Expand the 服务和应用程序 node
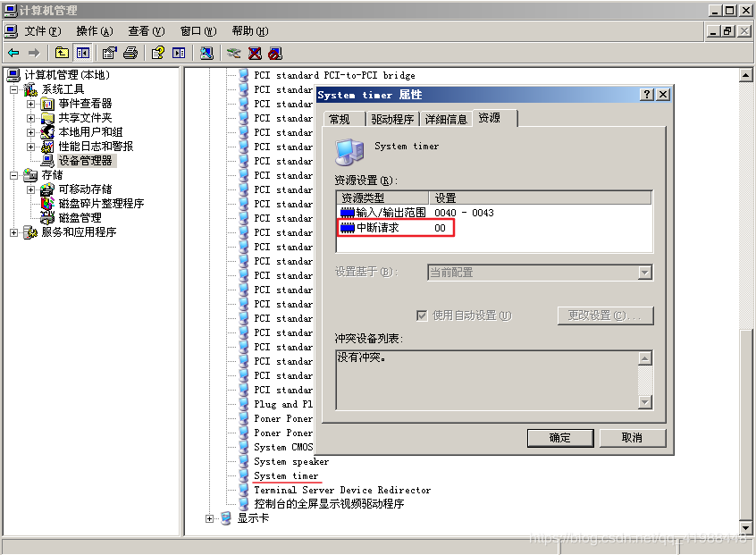 coord(14,232)
